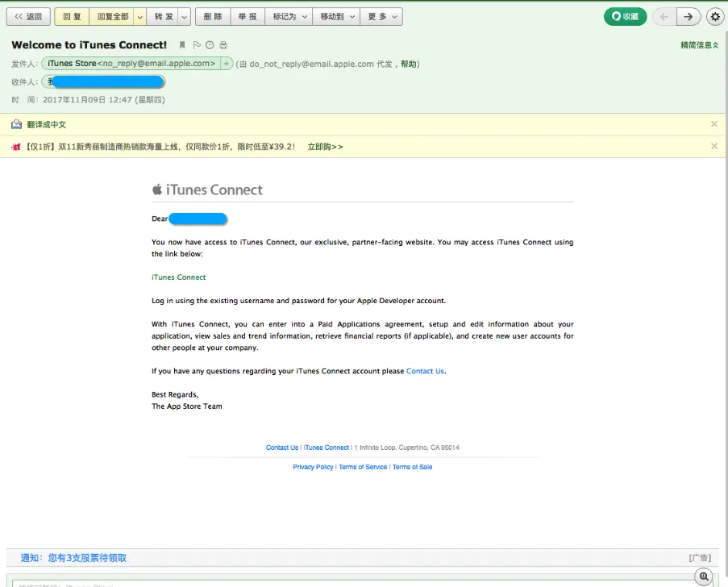Image resolution: width=728 pixels, height=587 pixels.
Task: Collapse header with 精简信息
Action: 699,45
